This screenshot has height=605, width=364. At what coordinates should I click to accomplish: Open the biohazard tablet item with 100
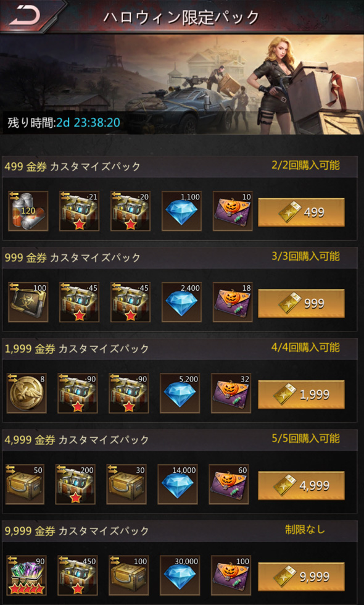click(28, 302)
